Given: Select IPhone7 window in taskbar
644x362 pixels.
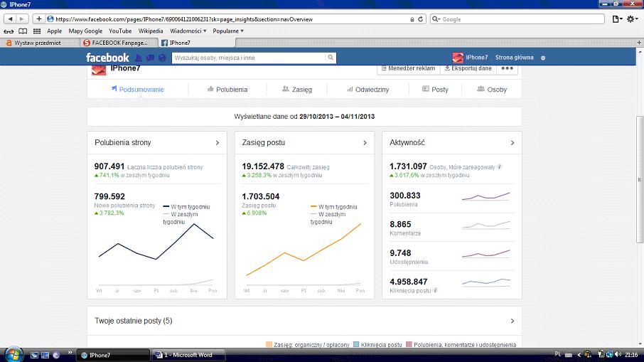Looking at the screenshot, I should click(113, 355).
